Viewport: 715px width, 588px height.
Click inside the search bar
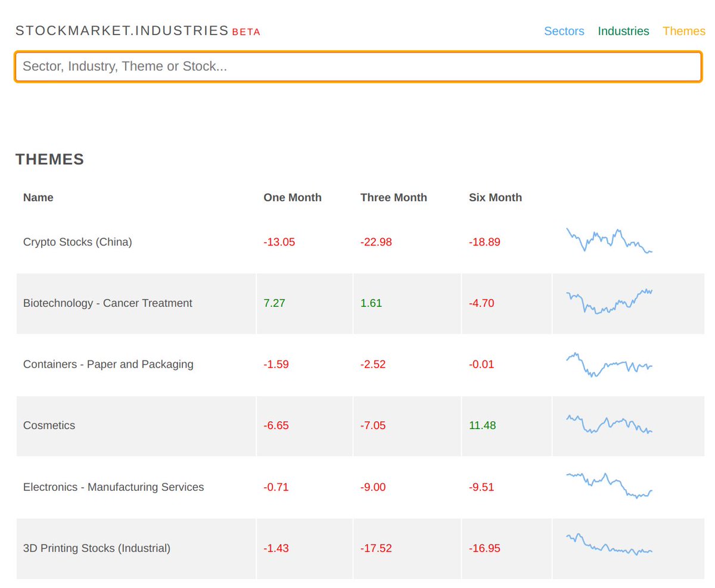click(357, 66)
